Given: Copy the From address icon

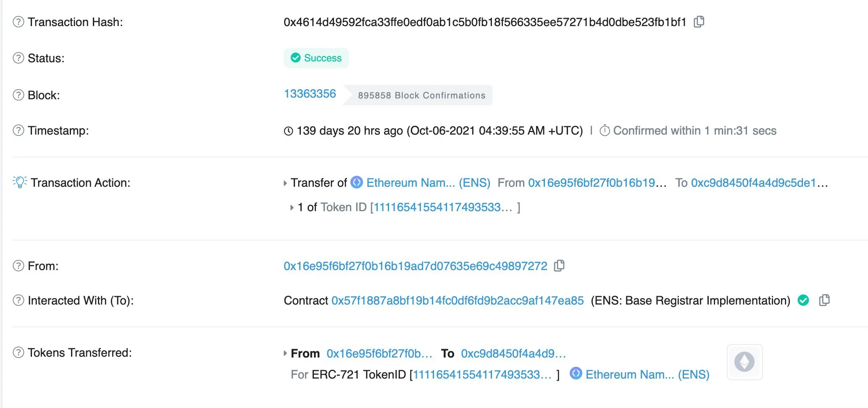Looking at the screenshot, I should pyautogui.click(x=559, y=265).
